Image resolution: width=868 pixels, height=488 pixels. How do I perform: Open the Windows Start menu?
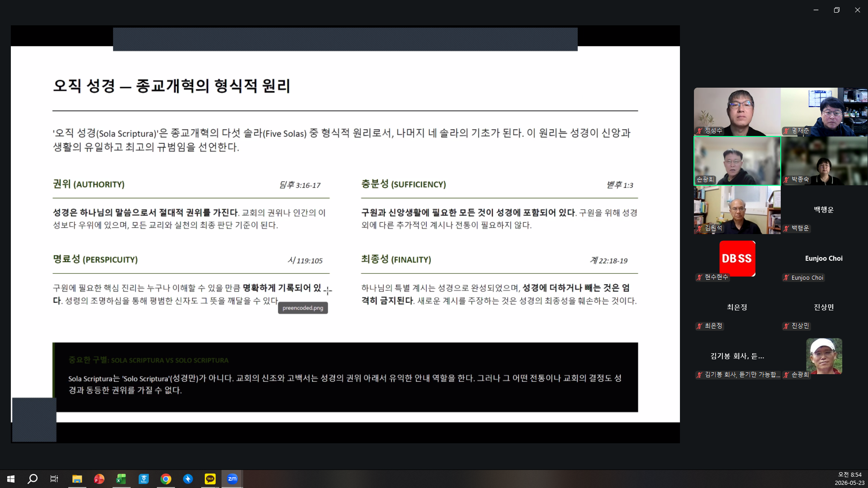(x=11, y=479)
